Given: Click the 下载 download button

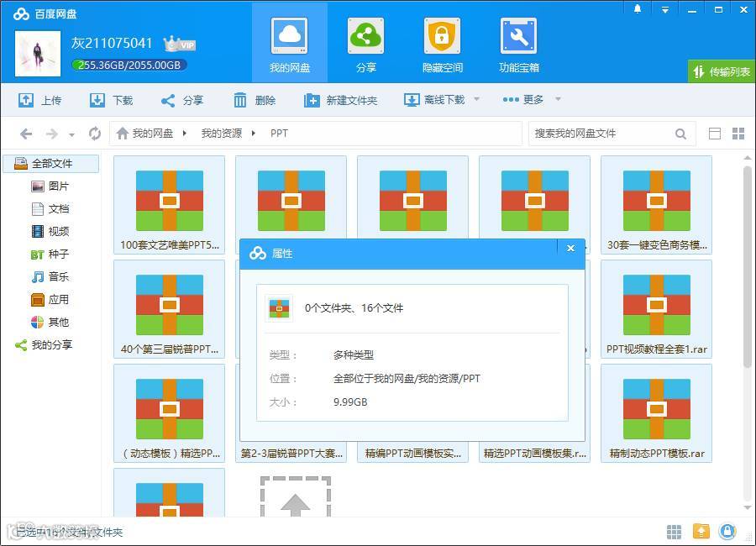Looking at the screenshot, I should pyautogui.click(x=112, y=100).
